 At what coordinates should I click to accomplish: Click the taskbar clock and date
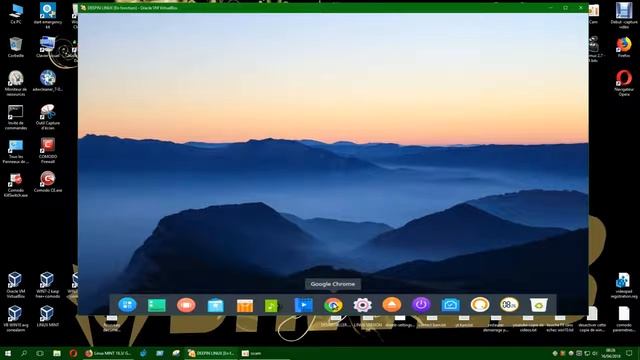pyautogui.click(x=611, y=353)
